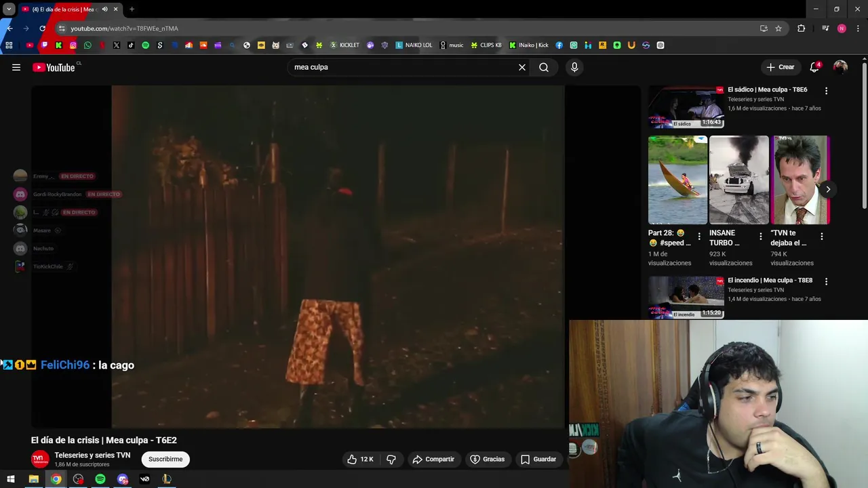Open Spotify from the taskbar
Image resolution: width=868 pixels, height=488 pixels.
point(100,479)
